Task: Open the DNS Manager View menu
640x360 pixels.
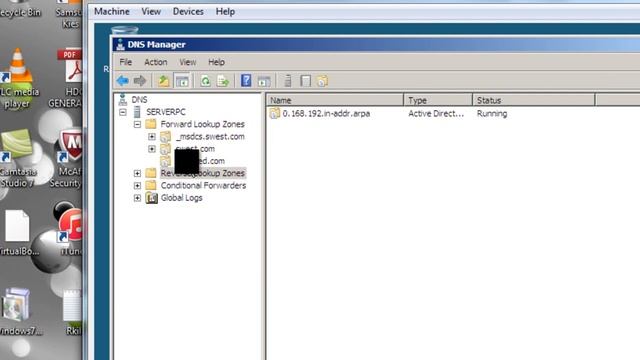Action: point(187,62)
